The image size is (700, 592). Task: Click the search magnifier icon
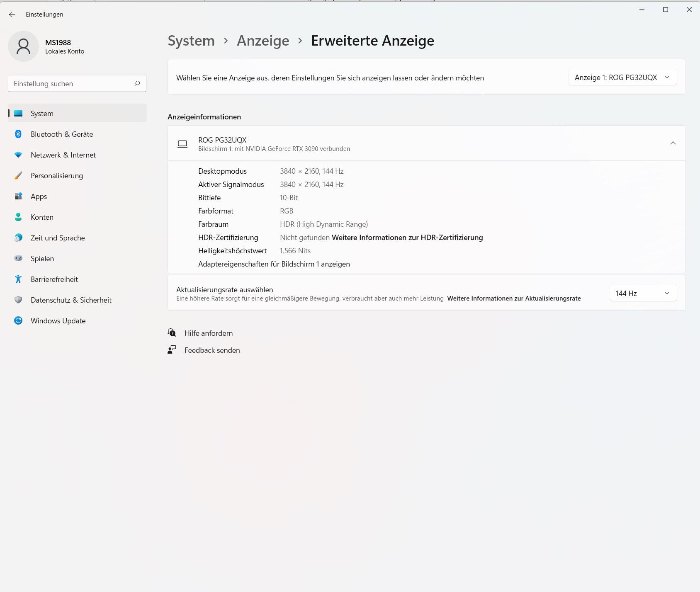(x=137, y=83)
